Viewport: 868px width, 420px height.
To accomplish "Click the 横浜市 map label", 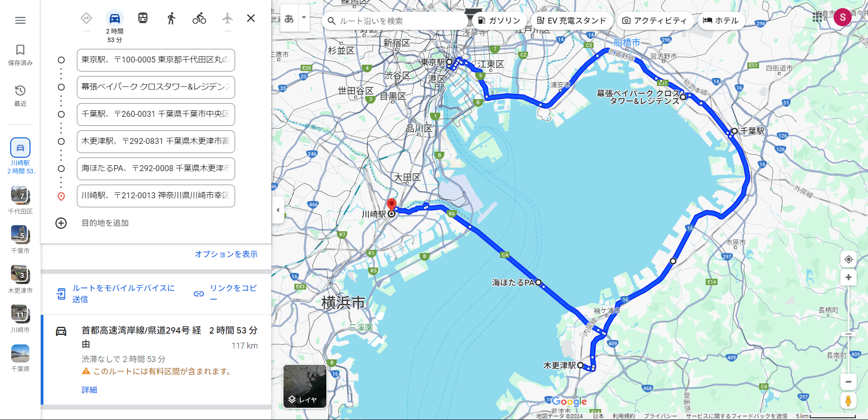I will pyautogui.click(x=343, y=302).
